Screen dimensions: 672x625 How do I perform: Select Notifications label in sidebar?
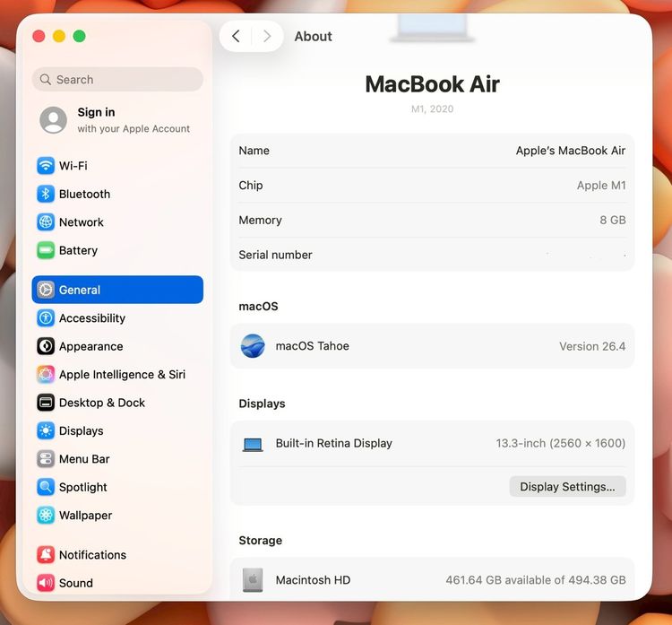click(x=92, y=555)
